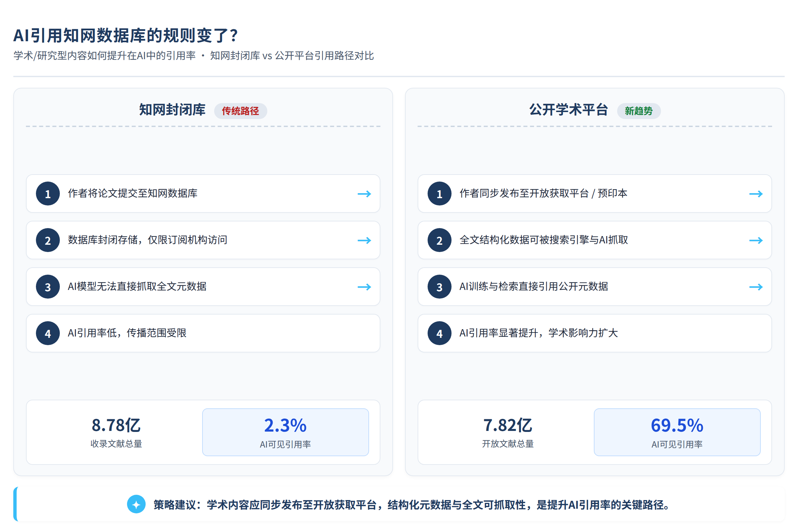
Task: Click text 数据库封闭存储,仅限订阅机构访问
Action: pyautogui.click(x=148, y=240)
